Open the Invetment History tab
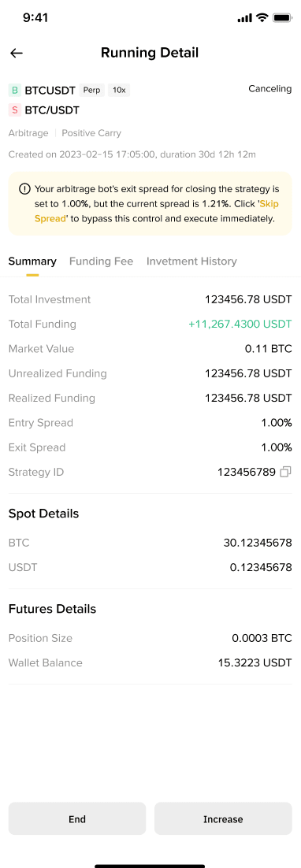 (x=191, y=262)
